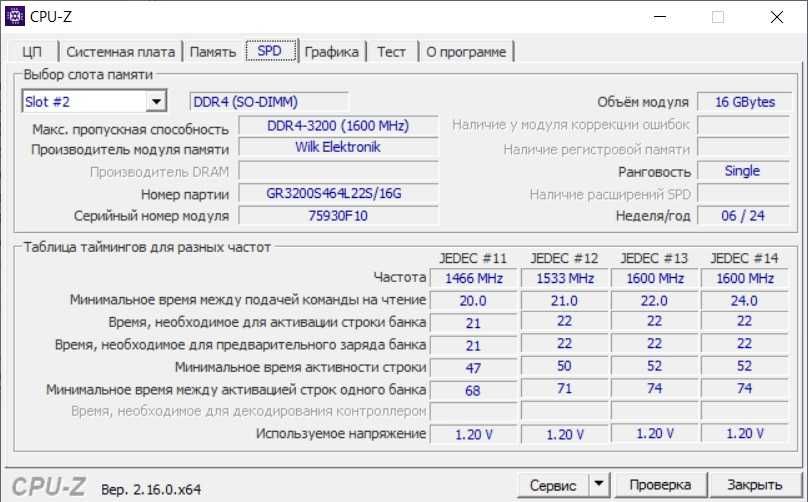Click the 68 bank cycle time cell
The height and width of the screenshot is (502, 808).
pos(474,390)
